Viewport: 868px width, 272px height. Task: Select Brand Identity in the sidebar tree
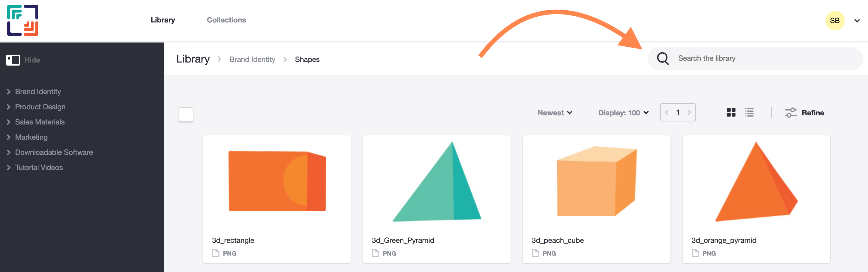pyautogui.click(x=38, y=92)
